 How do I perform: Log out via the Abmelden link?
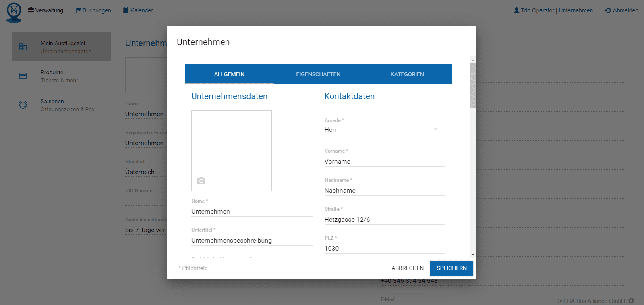point(621,10)
